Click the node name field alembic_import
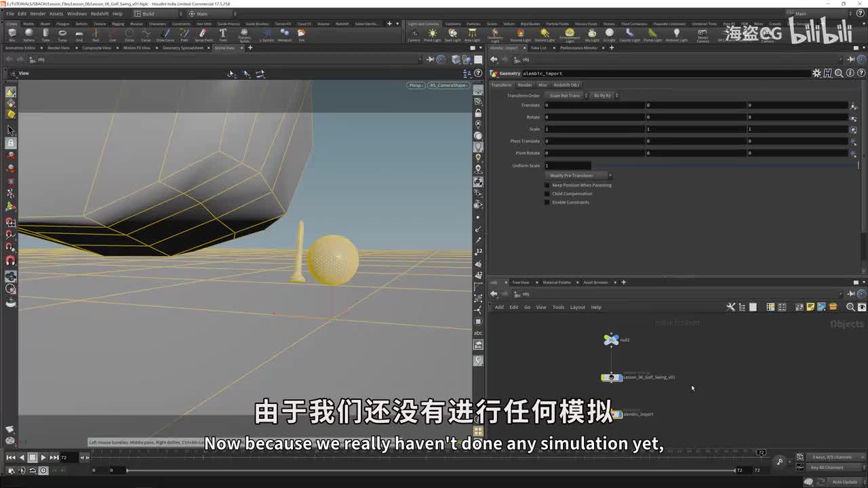868x488 pixels. click(668, 73)
